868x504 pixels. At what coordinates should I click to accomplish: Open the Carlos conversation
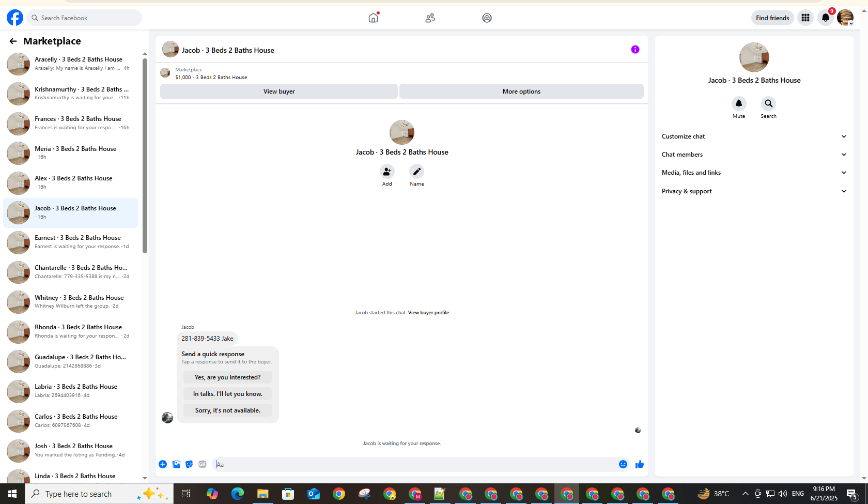pyautogui.click(x=71, y=421)
